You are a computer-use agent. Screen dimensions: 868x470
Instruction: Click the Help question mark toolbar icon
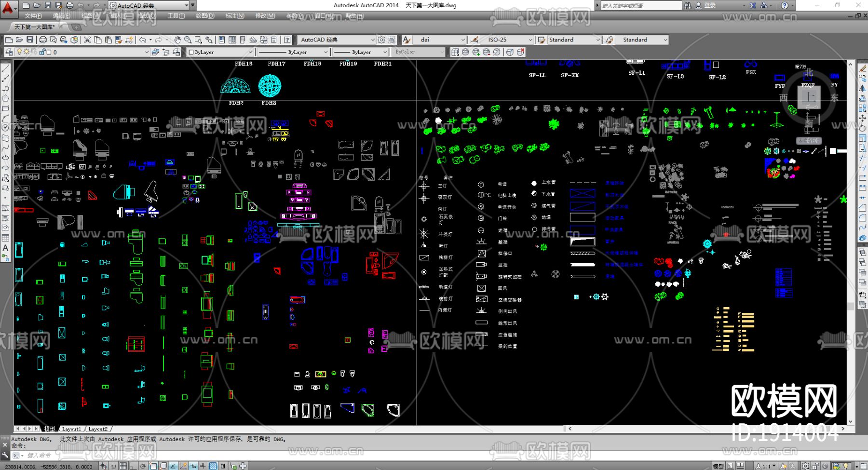click(287, 40)
